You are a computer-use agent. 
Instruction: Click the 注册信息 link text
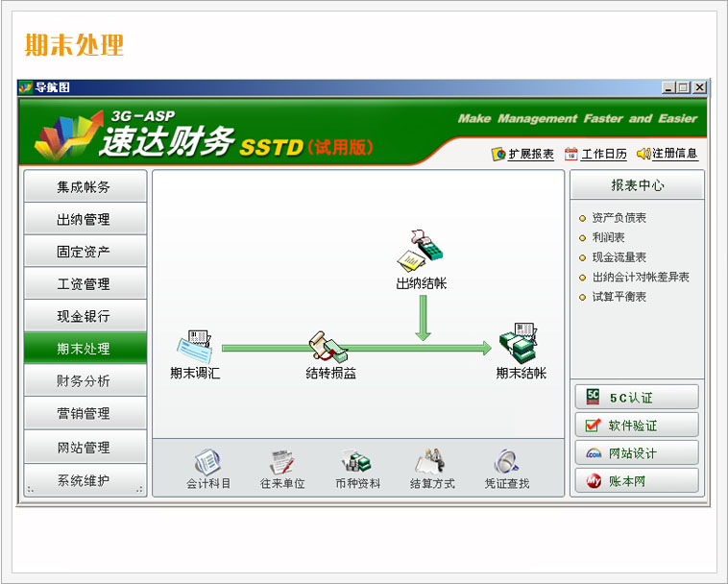[x=675, y=154]
